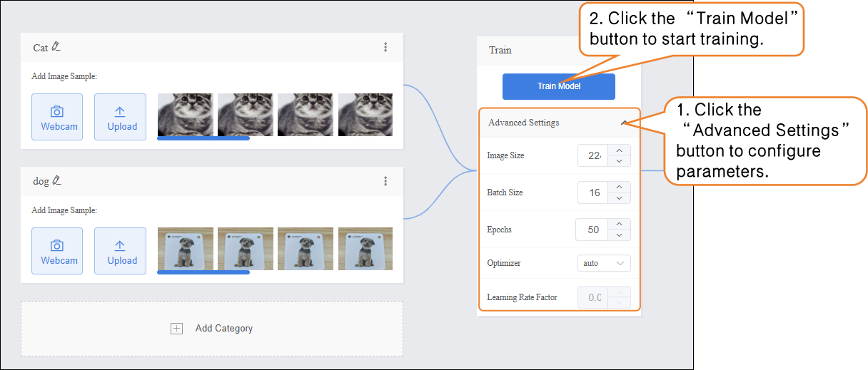Open the Optimizer dropdown set to auto
Image resolution: width=868 pixels, height=370 pixels.
pyautogui.click(x=603, y=263)
